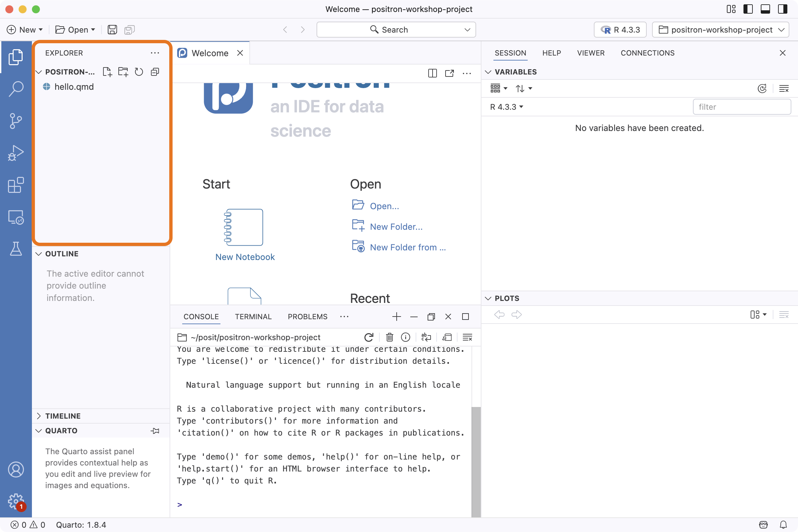Split the editor to the right
The width and height of the screenshot is (798, 532).
point(432,73)
